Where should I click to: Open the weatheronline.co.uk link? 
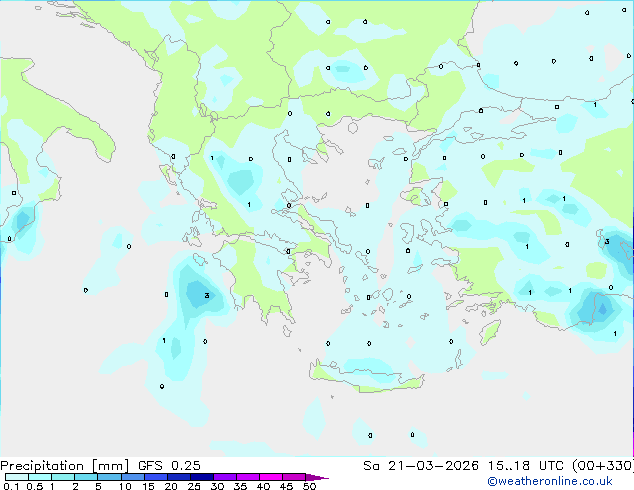(x=550, y=481)
